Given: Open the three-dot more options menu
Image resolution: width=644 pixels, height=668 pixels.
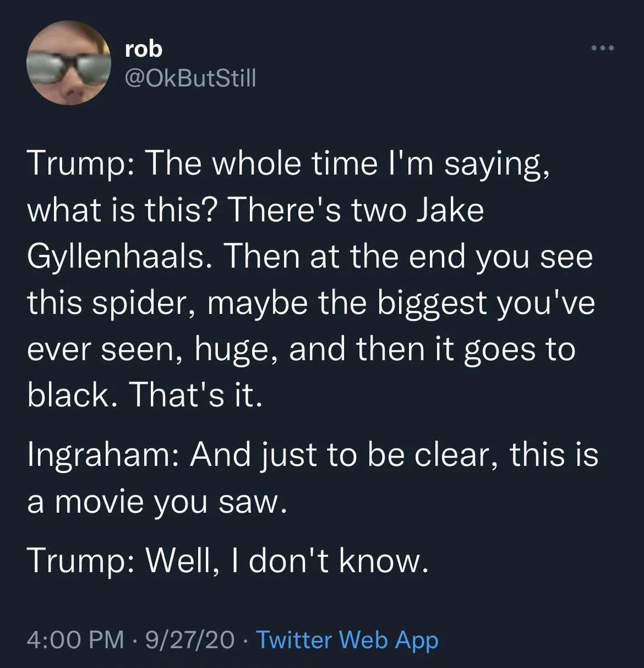Looking at the screenshot, I should click(602, 48).
